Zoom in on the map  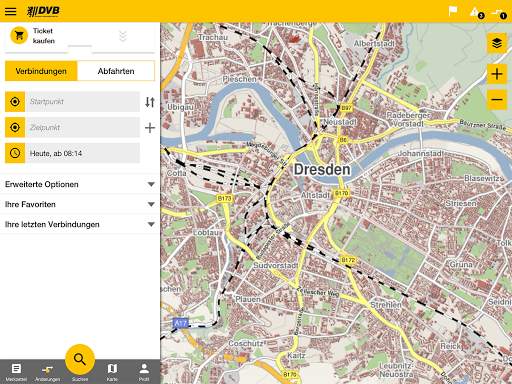(x=497, y=74)
